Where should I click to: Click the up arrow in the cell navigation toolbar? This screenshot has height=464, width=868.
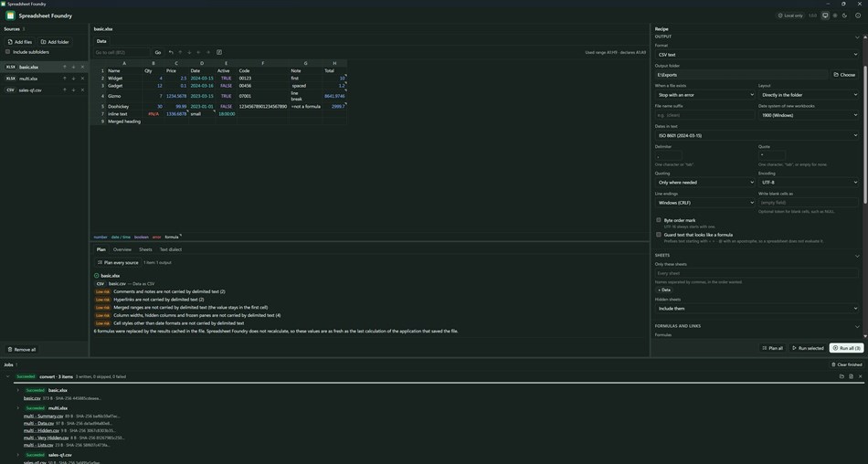[x=180, y=53]
